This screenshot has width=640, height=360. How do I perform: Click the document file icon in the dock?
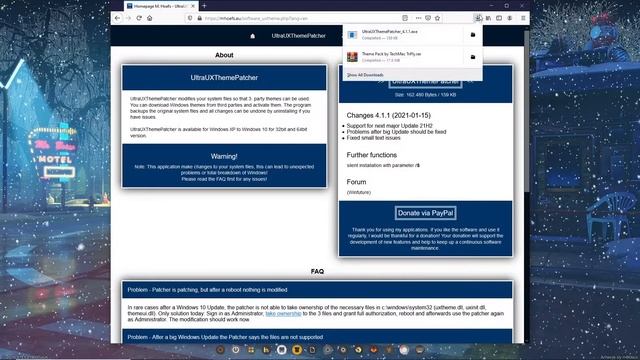click(x=312, y=350)
